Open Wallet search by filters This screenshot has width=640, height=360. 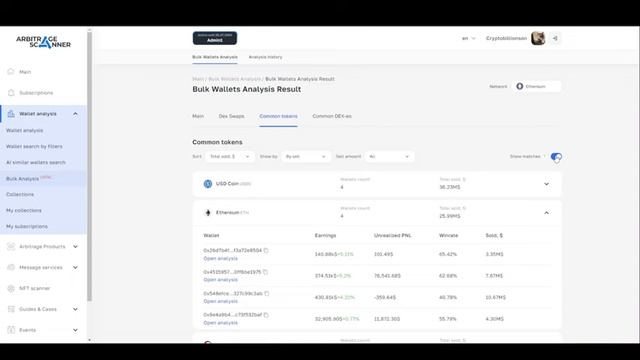pyautogui.click(x=34, y=147)
